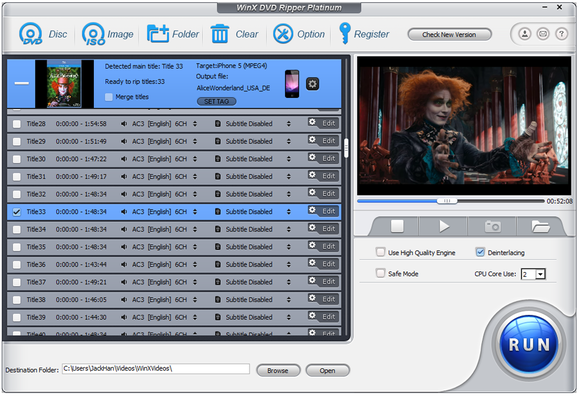Open the Option settings
Image resolution: width=580 pixels, height=397 pixels.
pyautogui.click(x=283, y=34)
